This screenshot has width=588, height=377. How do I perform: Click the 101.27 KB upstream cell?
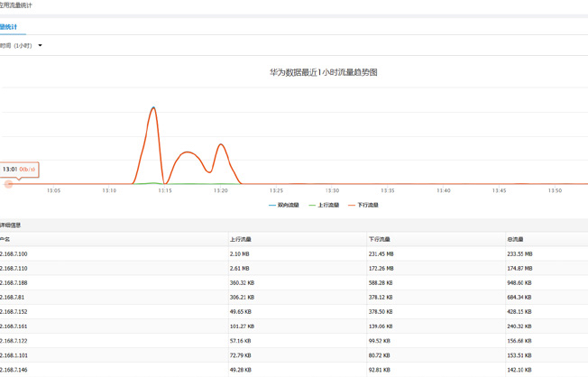(x=242, y=326)
